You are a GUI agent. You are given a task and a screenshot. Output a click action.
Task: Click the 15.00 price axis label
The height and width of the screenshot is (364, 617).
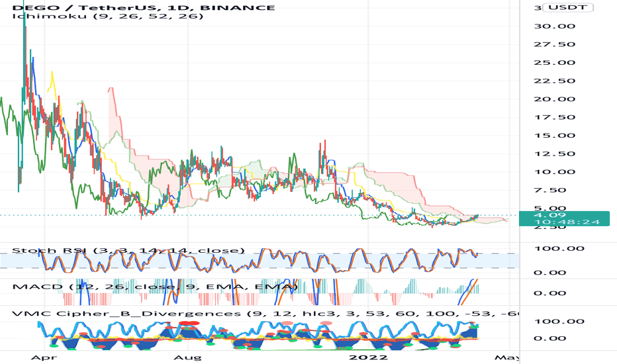[554, 136]
